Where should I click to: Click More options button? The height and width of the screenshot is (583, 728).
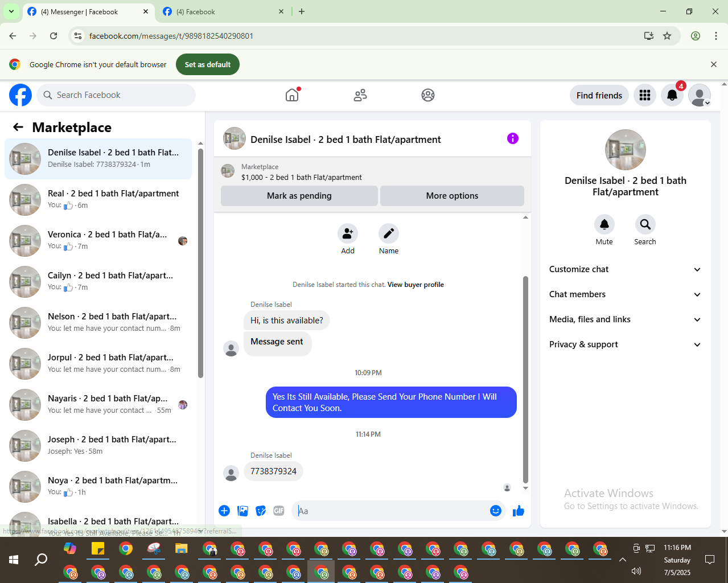453,196
